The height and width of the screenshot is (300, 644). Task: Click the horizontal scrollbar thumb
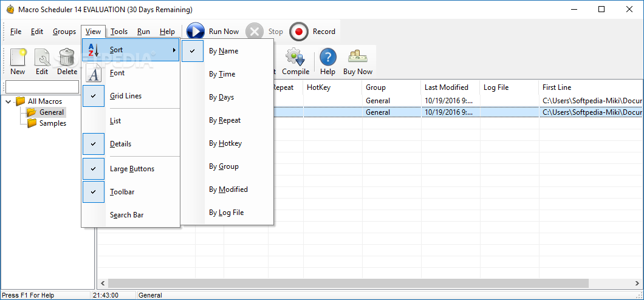[x=348, y=284]
